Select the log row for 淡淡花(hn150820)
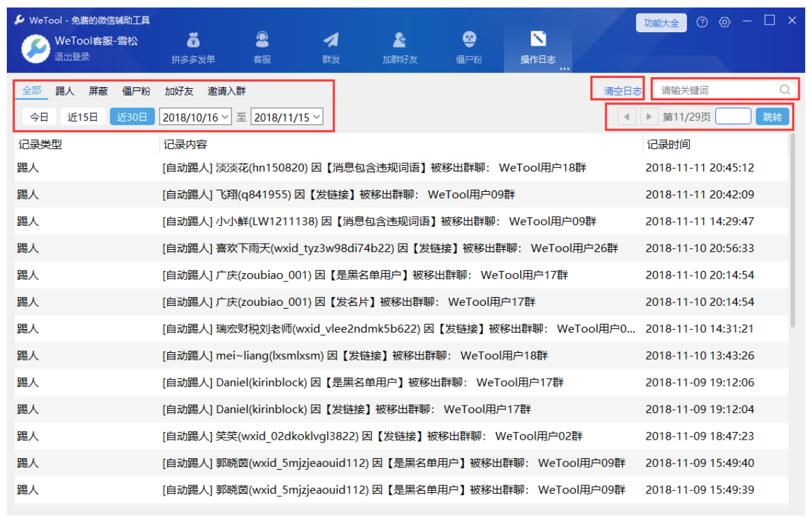 (x=401, y=167)
